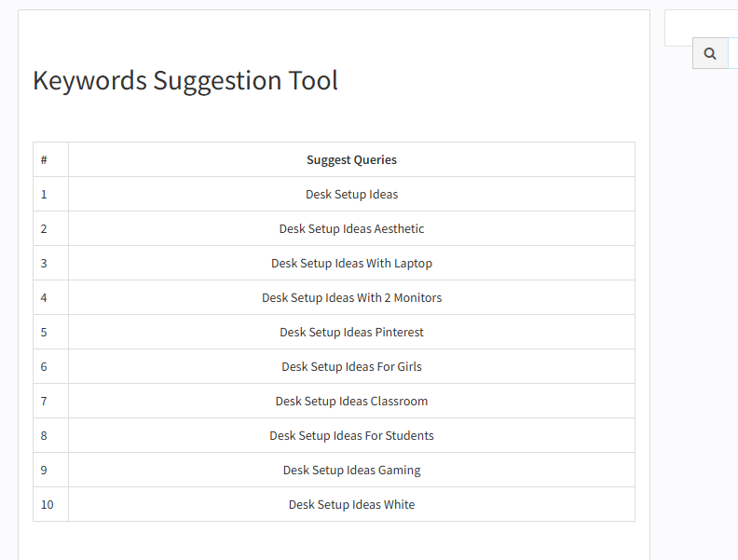Click row number 7 cell
The image size is (738, 560).
pyautogui.click(x=51, y=401)
